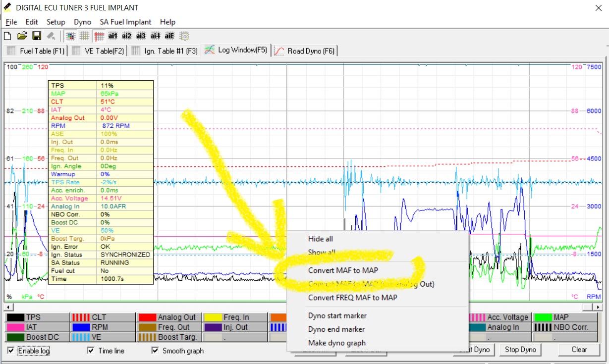This screenshot has height=364, width=609.
Task: Click the ai1 toolbar icon
Action: [x=113, y=36]
